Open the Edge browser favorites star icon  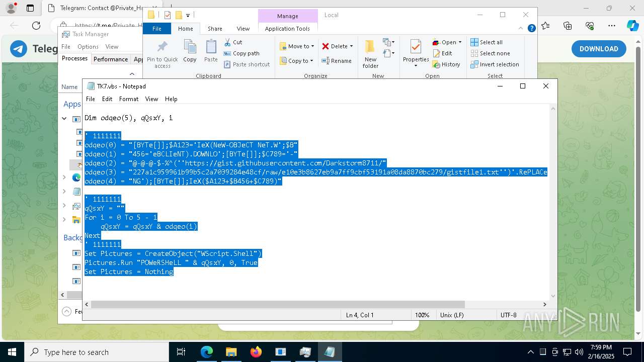tap(545, 26)
